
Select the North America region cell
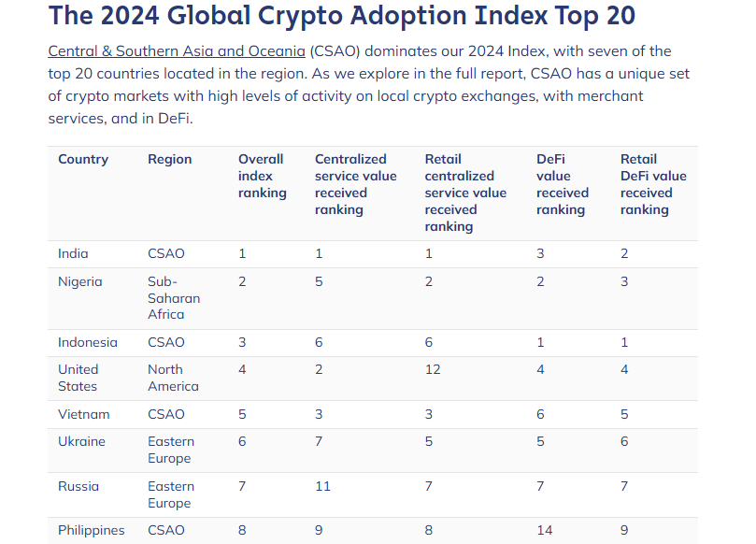pos(173,378)
